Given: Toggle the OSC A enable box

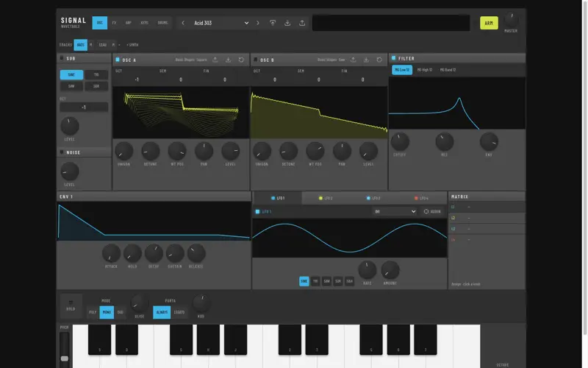Looking at the screenshot, I should 118,60.
